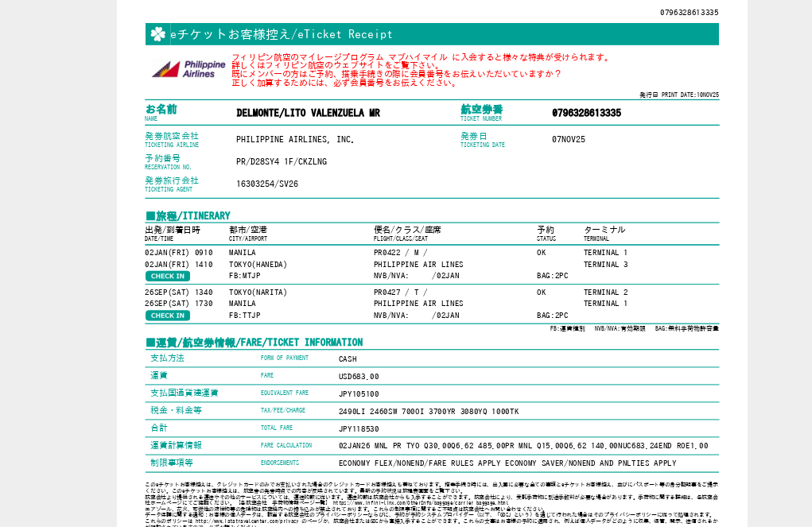Click the endorsements text ECONOMY FLEX/NONEND
The image size is (812, 527).
click(x=507, y=463)
